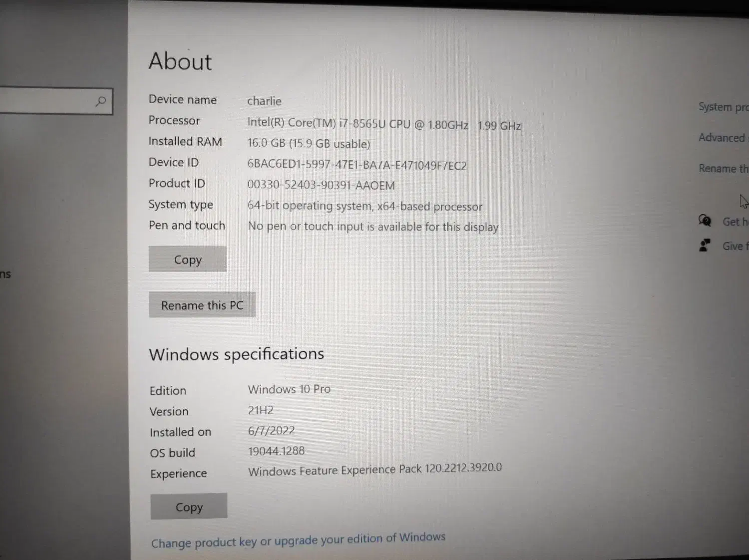Click the Rename link in the right-side list

click(x=723, y=169)
